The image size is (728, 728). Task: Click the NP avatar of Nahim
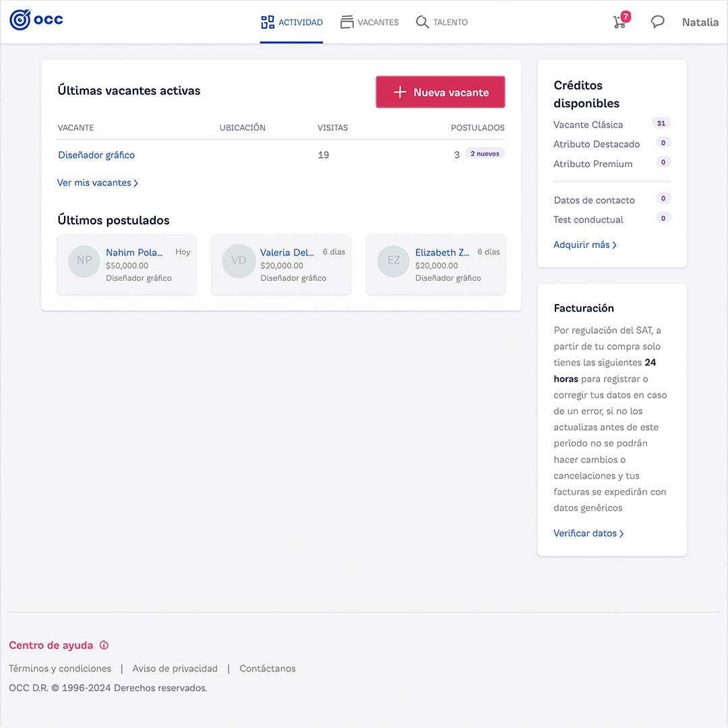click(84, 261)
